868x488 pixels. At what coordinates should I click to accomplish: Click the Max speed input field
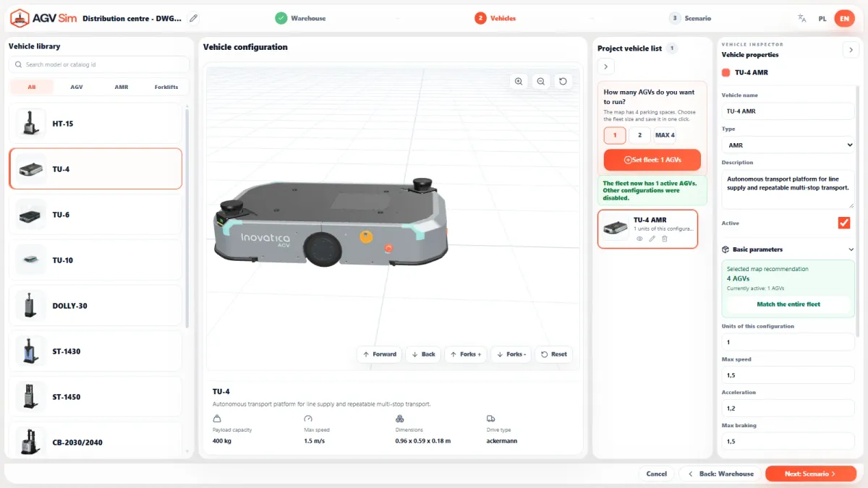(x=788, y=375)
